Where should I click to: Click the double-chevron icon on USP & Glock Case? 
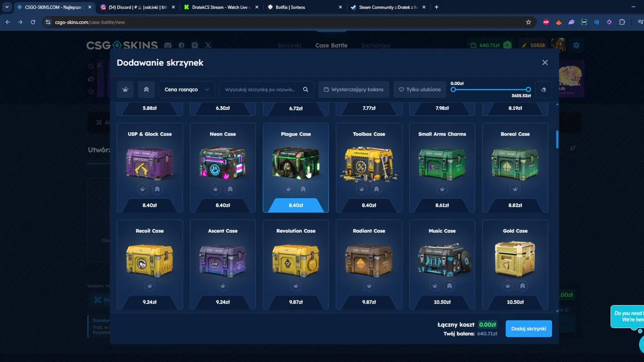pos(157,189)
